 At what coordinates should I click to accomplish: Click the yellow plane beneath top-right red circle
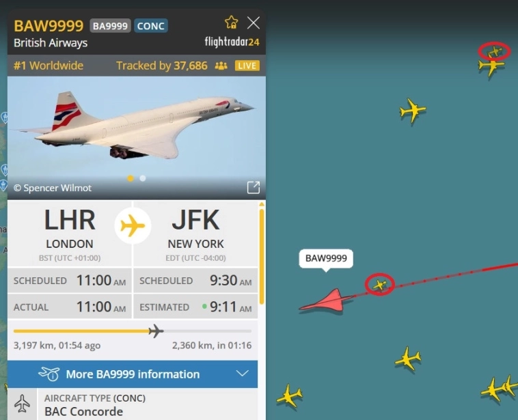[x=491, y=67]
